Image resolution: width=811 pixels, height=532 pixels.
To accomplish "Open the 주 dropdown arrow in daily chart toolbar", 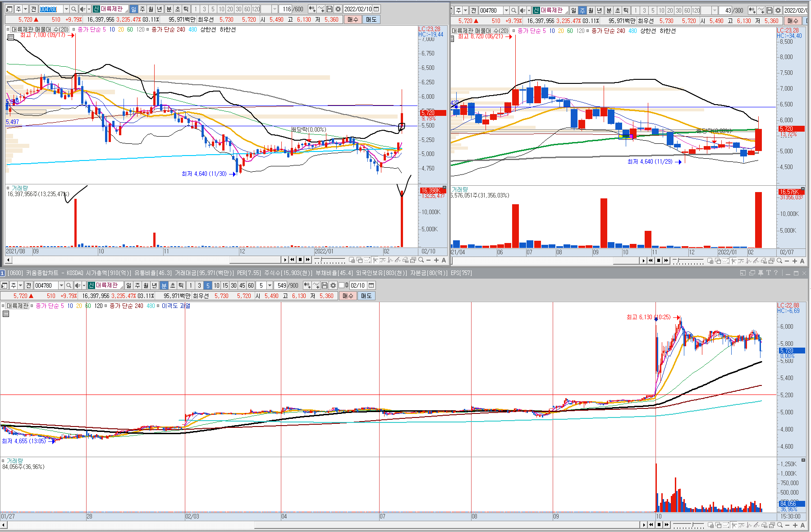I will pos(26,9).
